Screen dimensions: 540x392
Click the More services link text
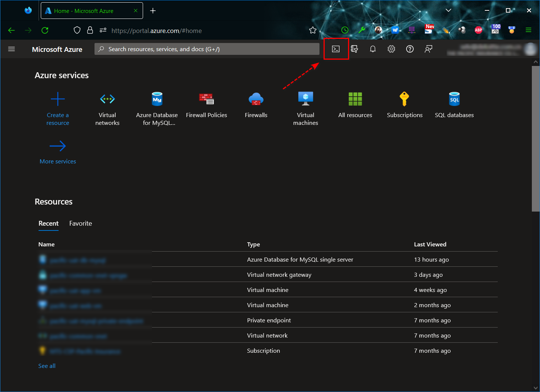58,162
